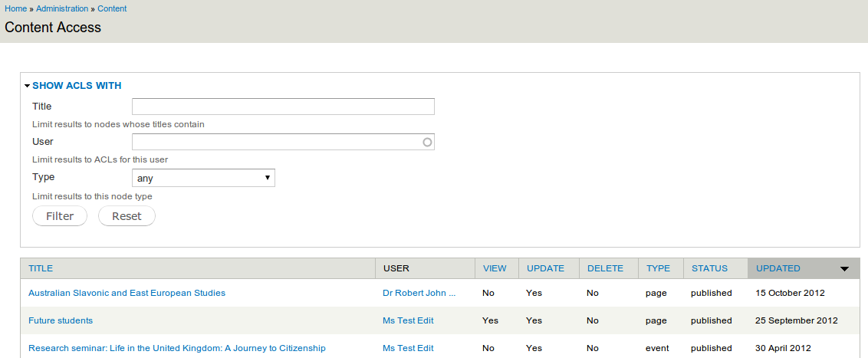
Task: Open the Content breadcrumb link
Action: (x=112, y=9)
